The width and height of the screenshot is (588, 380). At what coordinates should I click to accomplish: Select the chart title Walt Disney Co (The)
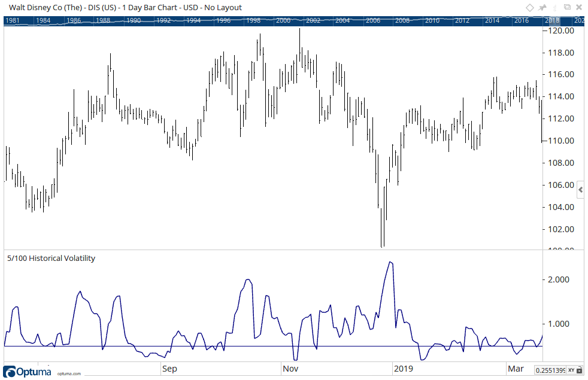pyautogui.click(x=46, y=8)
